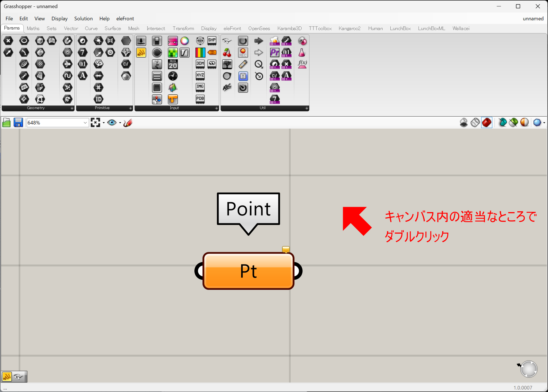Screen dimensions: 548x392
Task: Click the Evaluate f(x) component icon
Action: pyautogui.click(x=302, y=64)
